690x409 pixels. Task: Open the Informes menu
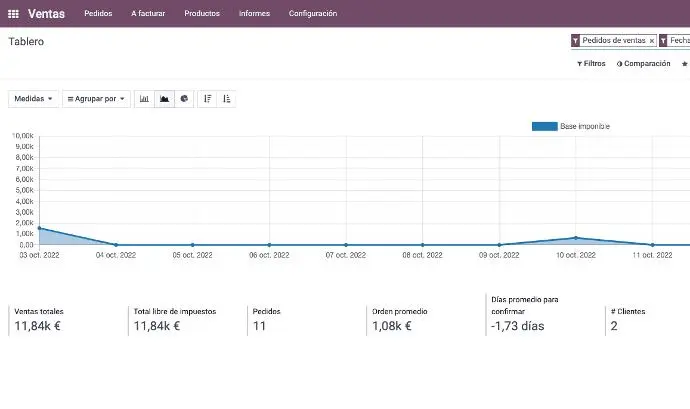254,14
